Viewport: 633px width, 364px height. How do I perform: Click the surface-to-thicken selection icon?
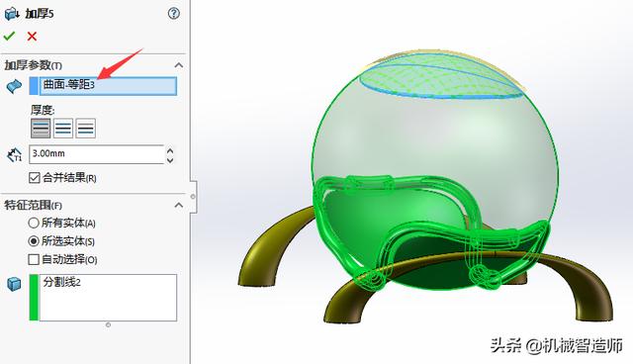14,86
